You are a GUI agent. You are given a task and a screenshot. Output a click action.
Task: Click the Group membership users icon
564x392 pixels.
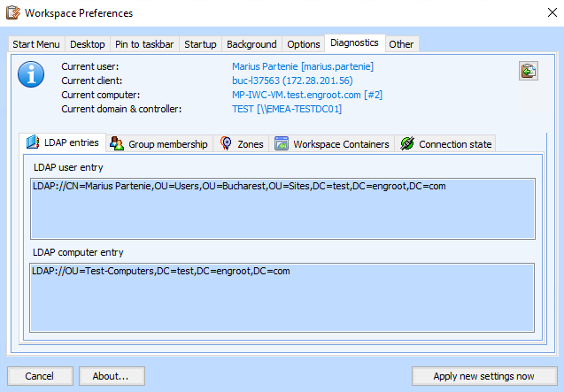[116, 143]
